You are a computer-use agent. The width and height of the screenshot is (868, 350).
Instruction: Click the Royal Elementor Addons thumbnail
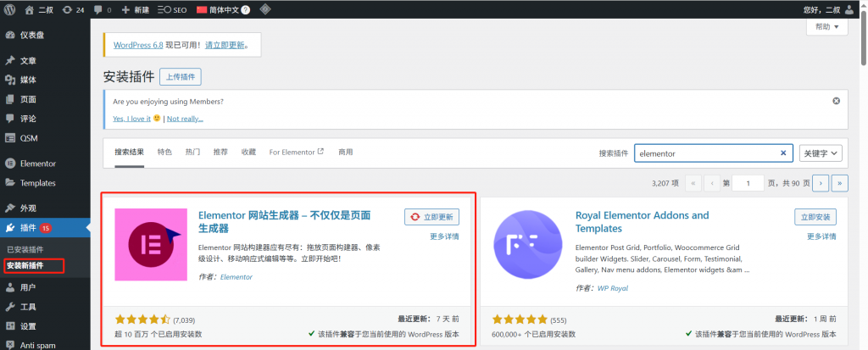click(x=529, y=244)
